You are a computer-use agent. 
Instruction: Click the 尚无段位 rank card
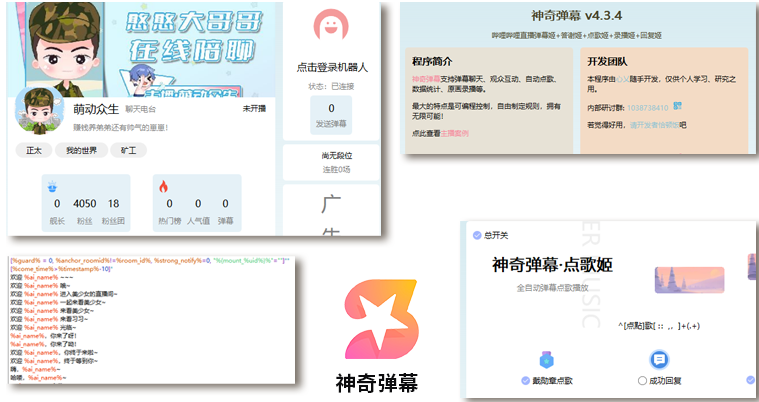[x=332, y=162]
